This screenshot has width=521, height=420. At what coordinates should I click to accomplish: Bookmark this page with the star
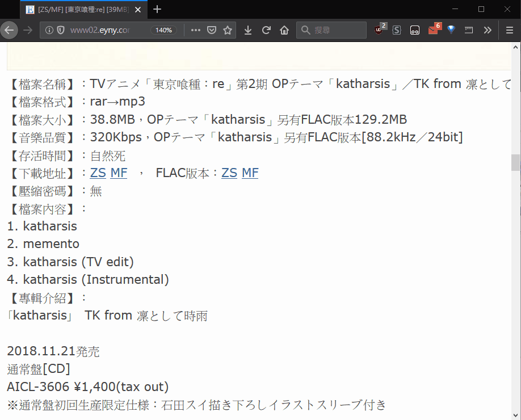click(228, 30)
